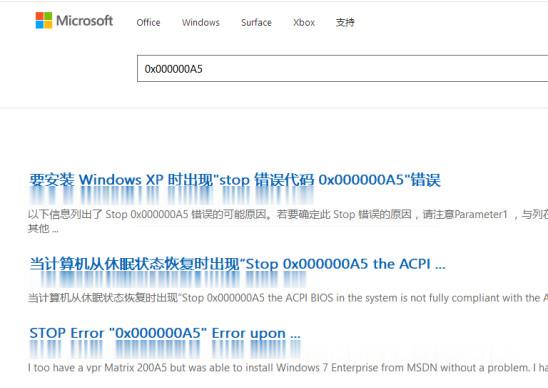This screenshot has height=388, width=548.
Task: Open the 支持 support menu
Action: click(345, 22)
